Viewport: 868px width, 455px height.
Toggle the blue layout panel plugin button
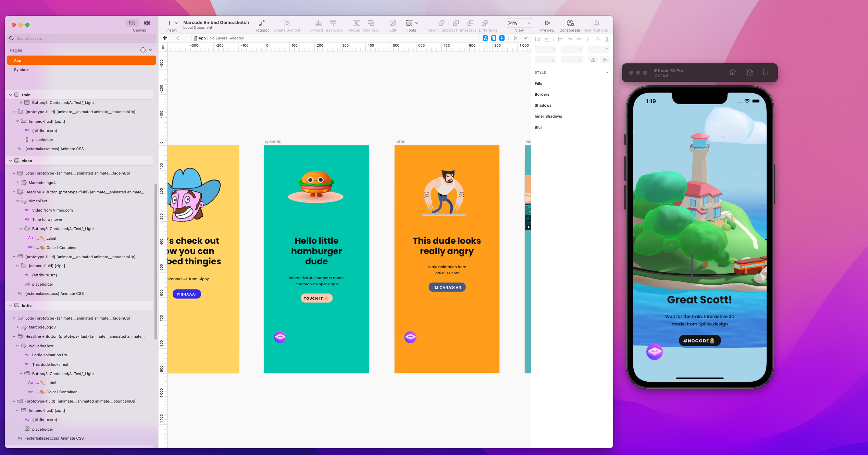[494, 38]
